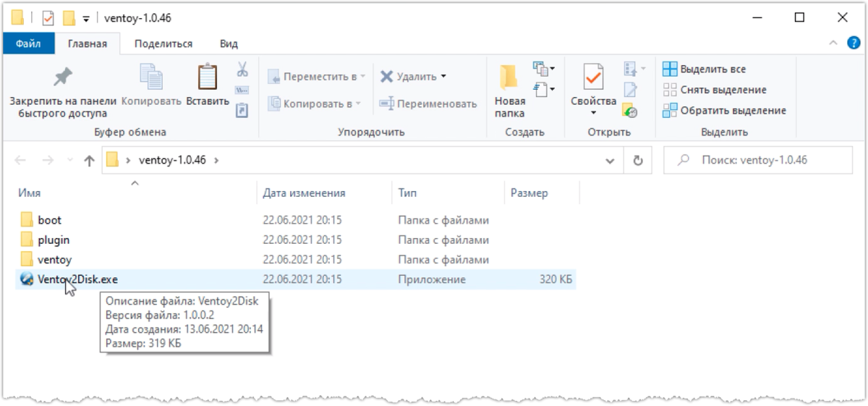
Task: Switch to the Главная tab
Action: (x=88, y=43)
